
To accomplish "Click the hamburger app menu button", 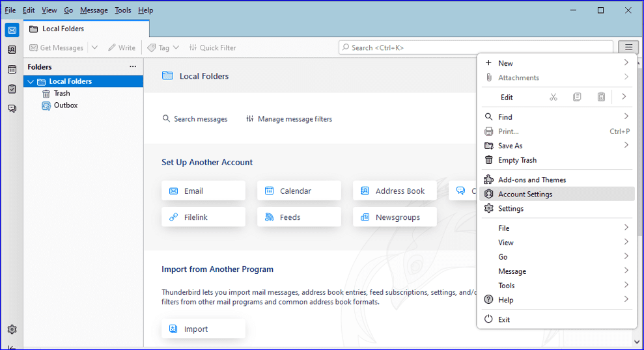I will pyautogui.click(x=628, y=47).
